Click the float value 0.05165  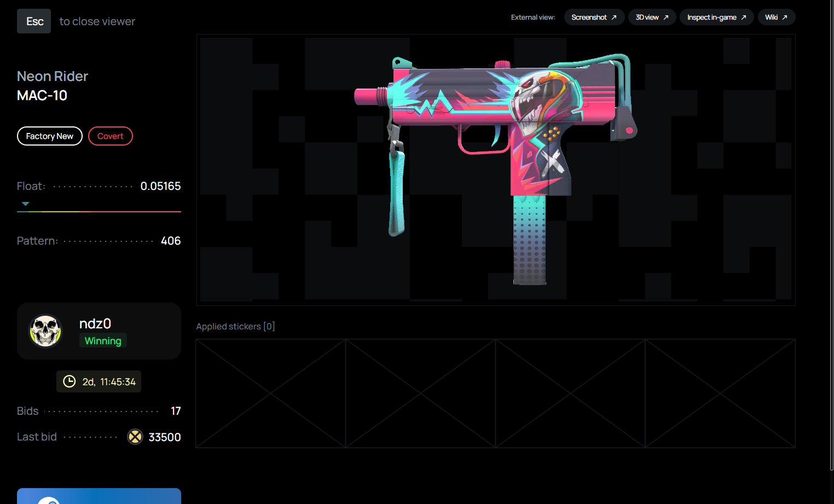coord(160,186)
